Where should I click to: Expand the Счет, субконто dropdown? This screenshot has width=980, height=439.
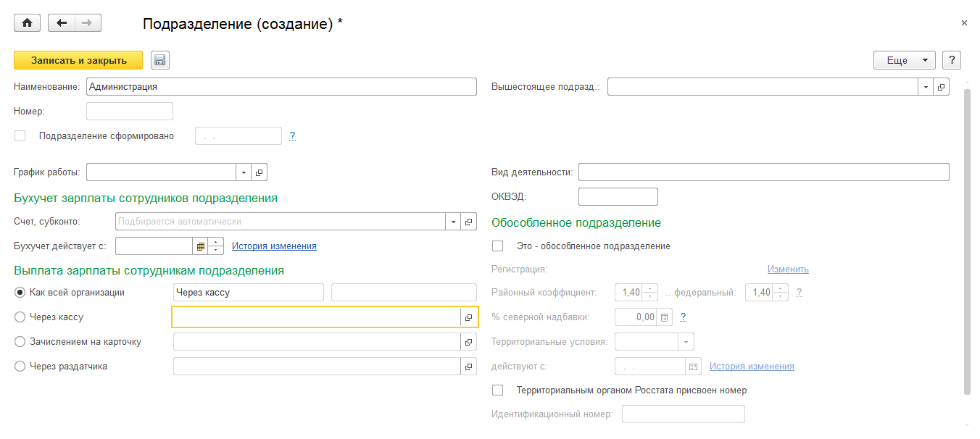(453, 222)
